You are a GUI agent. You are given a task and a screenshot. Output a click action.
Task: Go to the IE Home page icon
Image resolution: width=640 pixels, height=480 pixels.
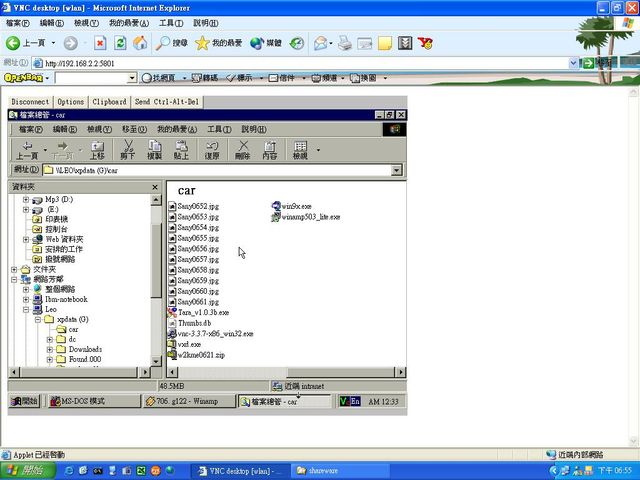(140, 43)
